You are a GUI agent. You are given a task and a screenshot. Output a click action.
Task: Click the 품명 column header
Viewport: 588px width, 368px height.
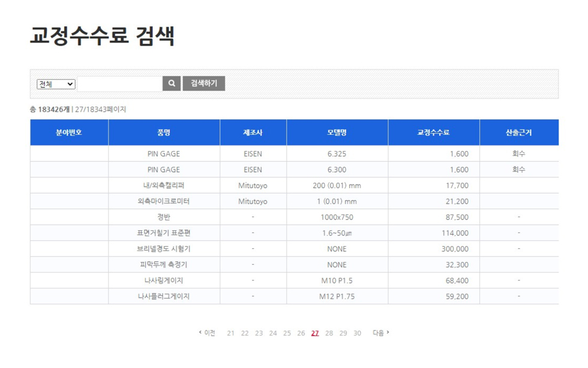[164, 132]
